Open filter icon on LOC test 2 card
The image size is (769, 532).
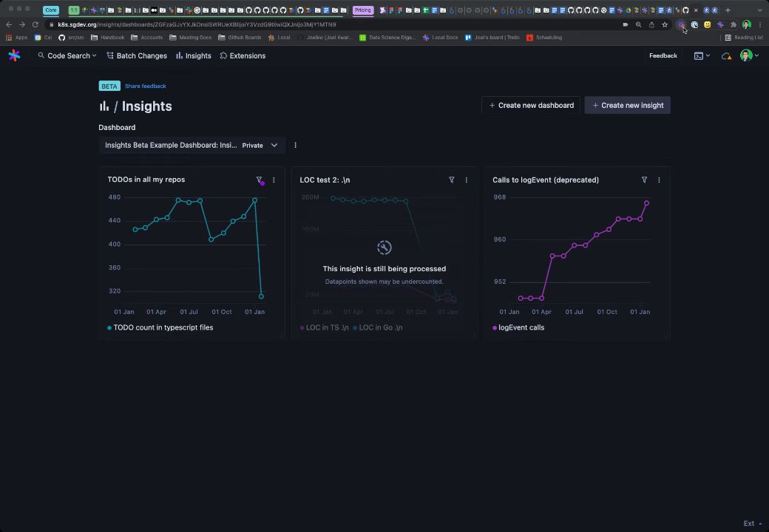452,180
